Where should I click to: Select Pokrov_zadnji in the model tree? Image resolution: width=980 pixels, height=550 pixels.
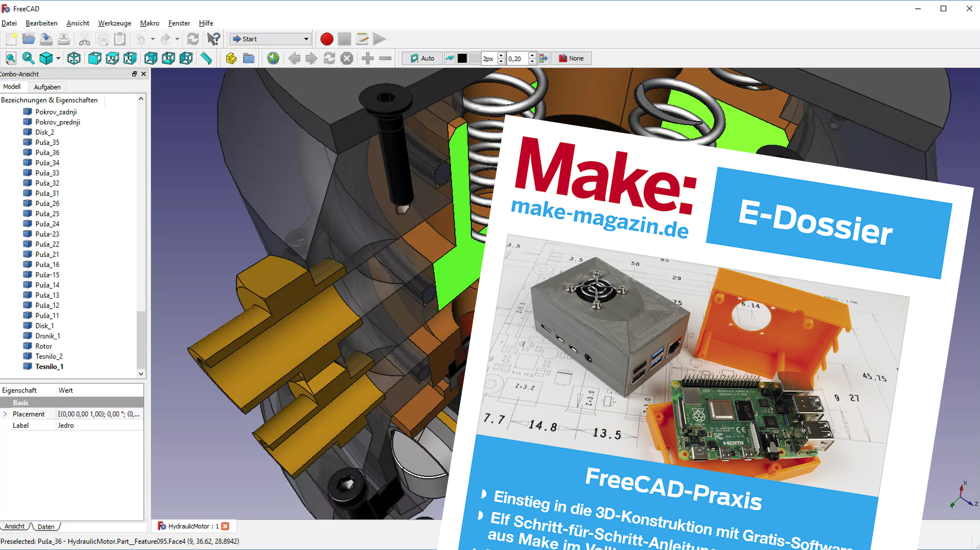coord(56,112)
